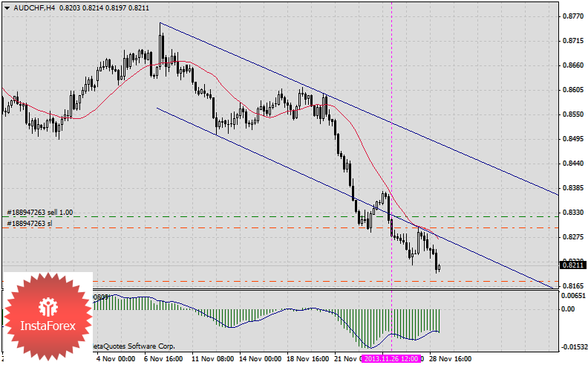The image size is (588, 365).
Task: Select the sell order label #188947263 sell 1.00
Action: (40, 212)
